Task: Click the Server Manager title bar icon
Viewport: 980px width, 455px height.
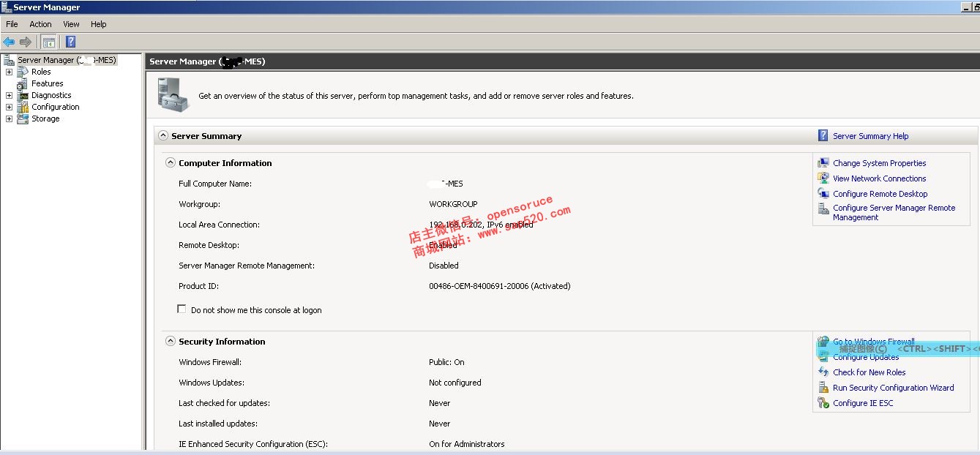Action: pos(7,7)
